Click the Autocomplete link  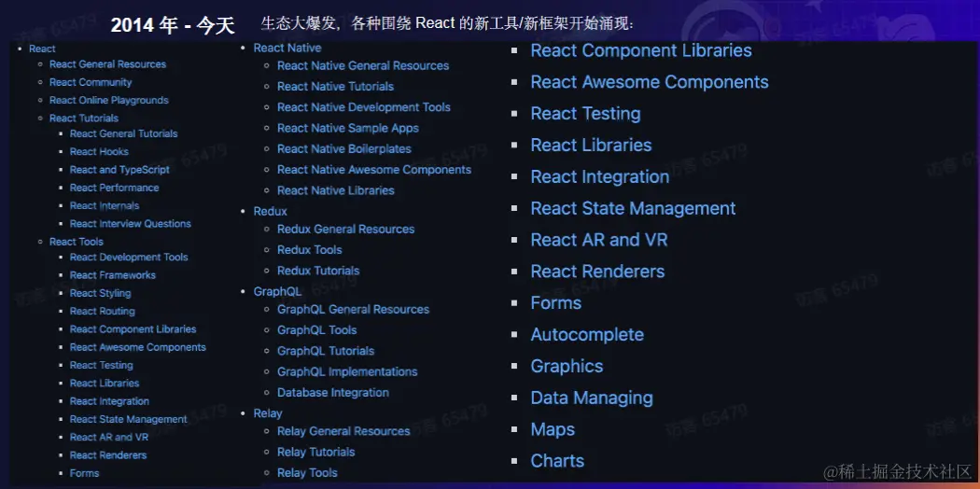(x=587, y=335)
